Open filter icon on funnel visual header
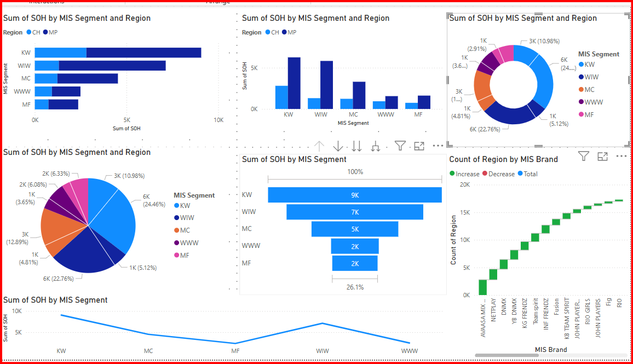Image resolution: width=633 pixels, height=364 pixels. [400, 146]
